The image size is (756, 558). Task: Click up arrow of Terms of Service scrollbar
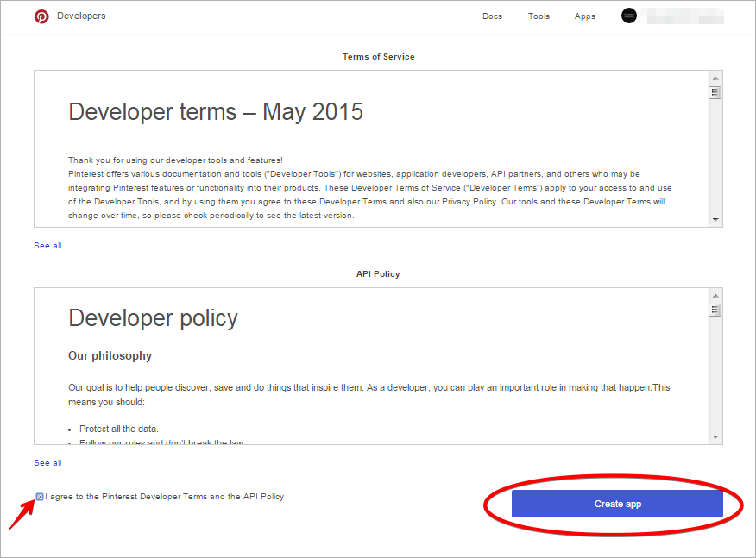click(x=715, y=78)
